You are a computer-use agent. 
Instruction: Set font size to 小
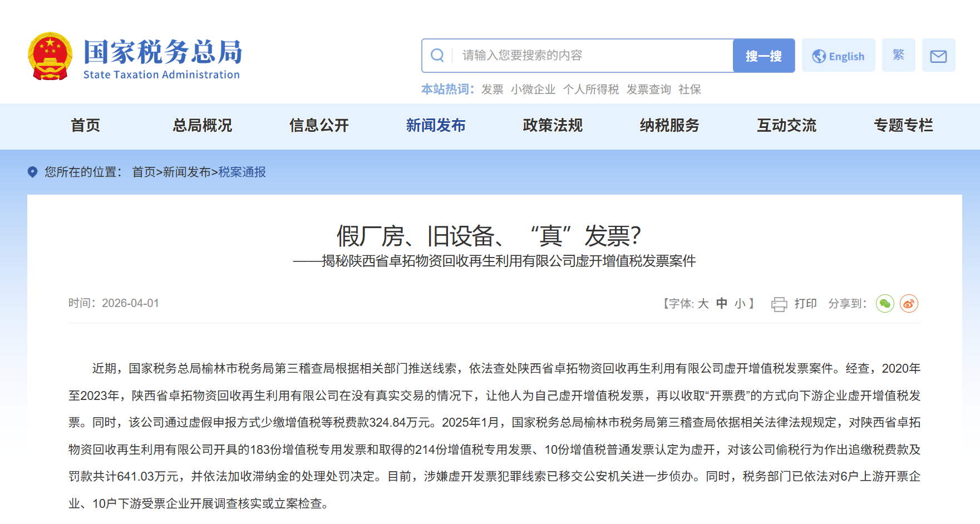(740, 304)
